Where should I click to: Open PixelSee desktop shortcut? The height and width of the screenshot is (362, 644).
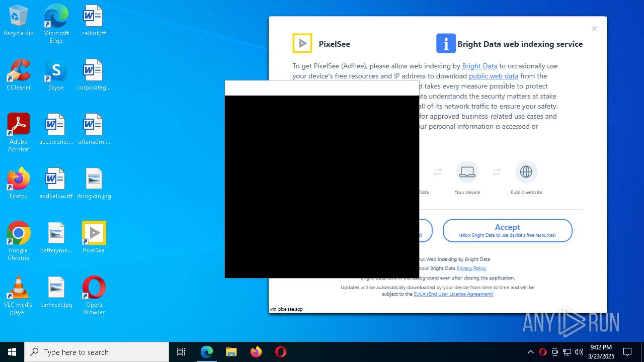point(94,238)
